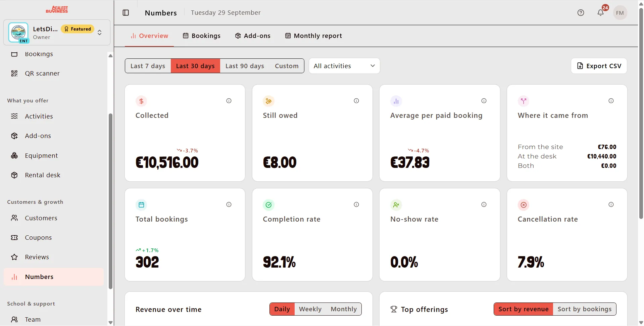Open Coupons in the sidebar
The width and height of the screenshot is (644, 326).
(54, 238)
